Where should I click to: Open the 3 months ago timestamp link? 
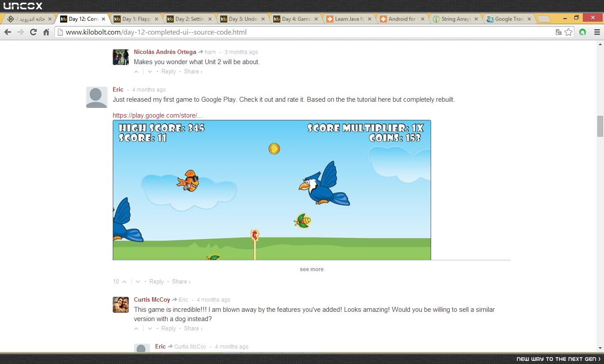click(241, 52)
